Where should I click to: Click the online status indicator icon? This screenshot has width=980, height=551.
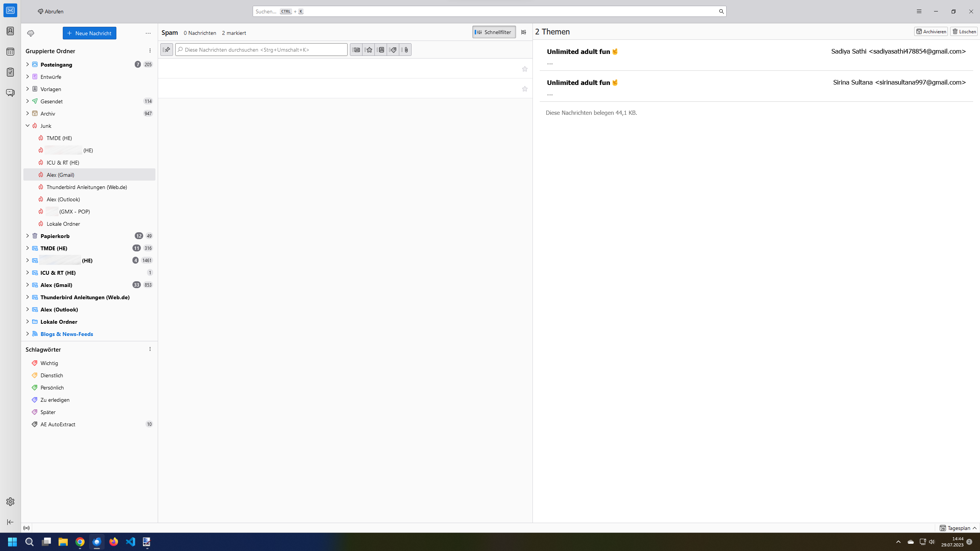(x=26, y=528)
